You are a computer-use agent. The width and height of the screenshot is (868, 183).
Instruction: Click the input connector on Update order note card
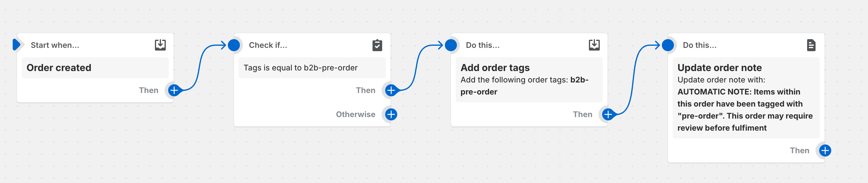668,45
